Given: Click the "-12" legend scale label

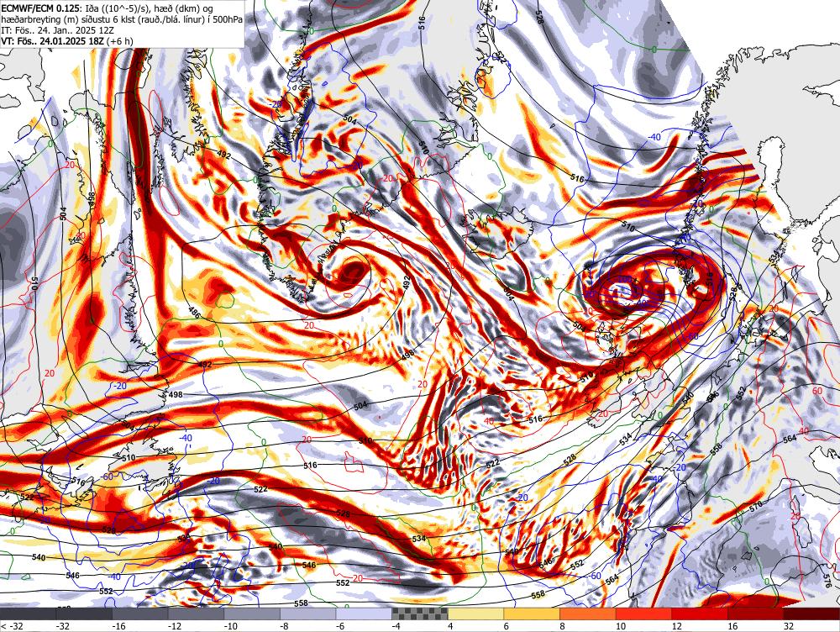Looking at the screenshot, I should 176,626.
